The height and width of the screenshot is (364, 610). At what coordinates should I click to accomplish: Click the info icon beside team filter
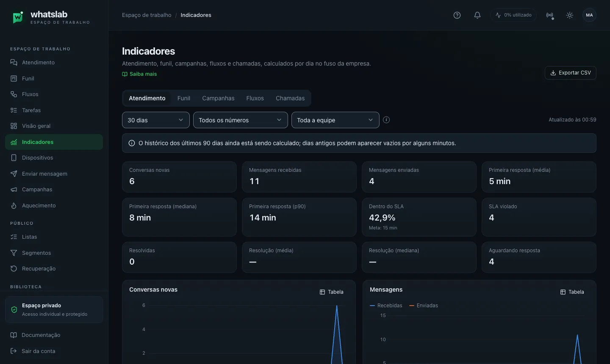[x=386, y=120]
